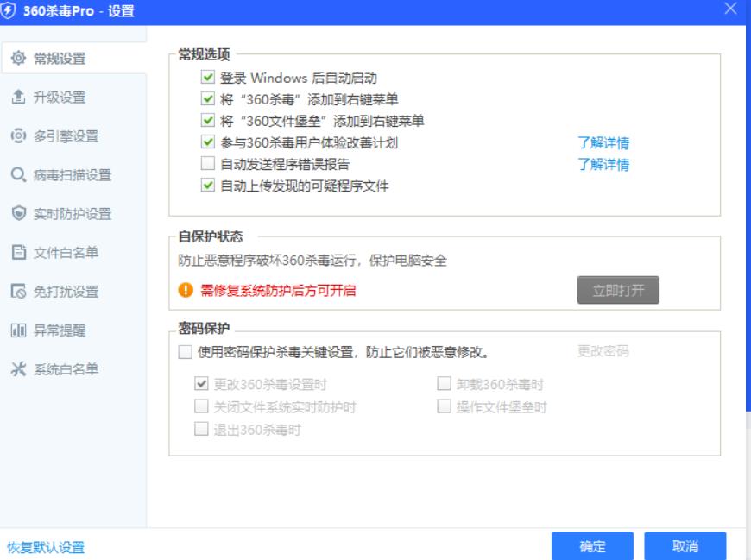Click the chart icon beside 异常提醒
Screen dimensions: 751x560
[18, 330]
